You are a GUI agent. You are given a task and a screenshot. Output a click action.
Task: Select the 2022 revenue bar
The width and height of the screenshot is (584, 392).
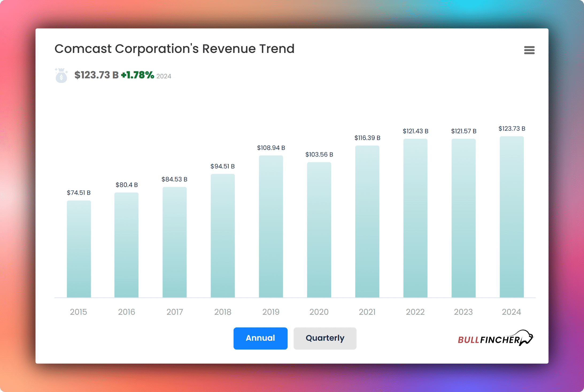coord(415,218)
